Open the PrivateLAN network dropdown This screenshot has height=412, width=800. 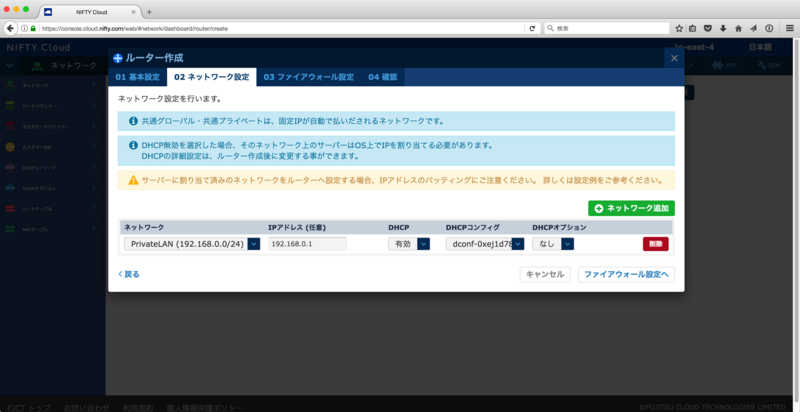192,244
